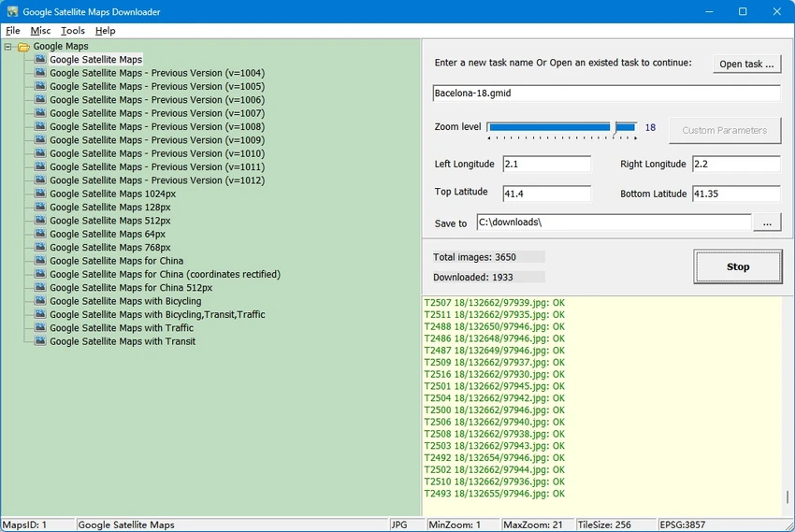This screenshot has width=795, height=532.
Task: Click log line T2507 18/132662/97939.jpg
Action: pos(495,303)
